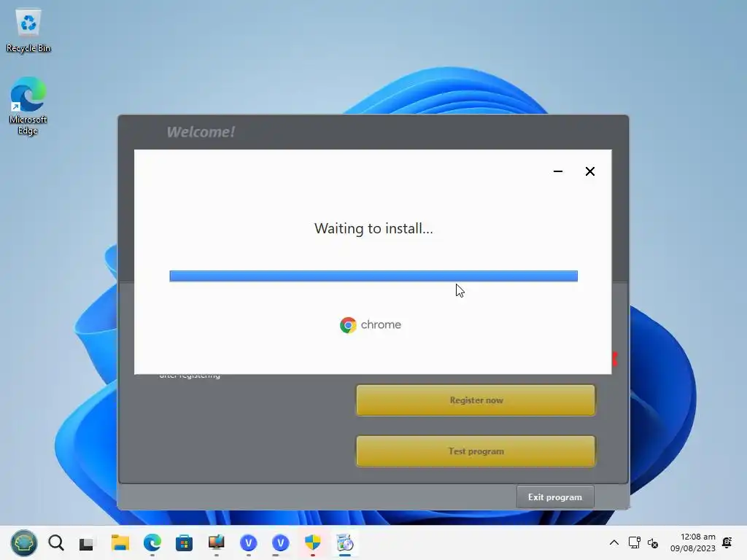747x560 pixels.
Task: Open Microsoft Store from taskbar
Action: point(184,542)
